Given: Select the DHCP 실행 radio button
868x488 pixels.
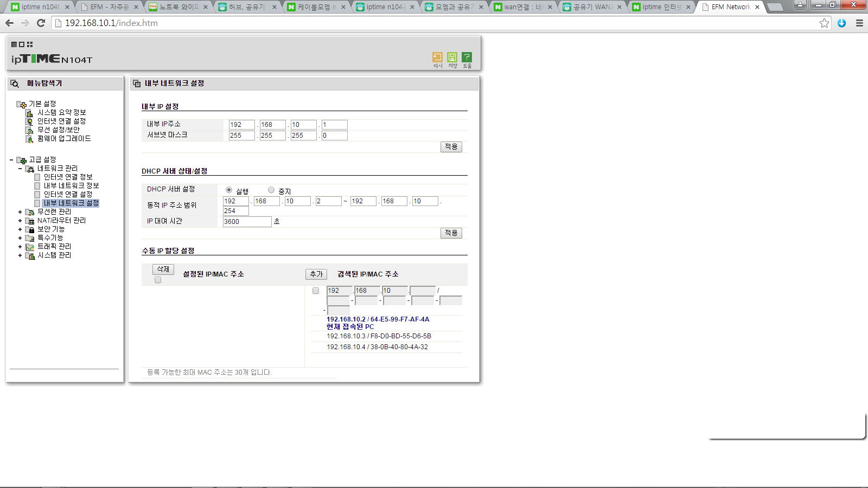Looking at the screenshot, I should pos(229,190).
